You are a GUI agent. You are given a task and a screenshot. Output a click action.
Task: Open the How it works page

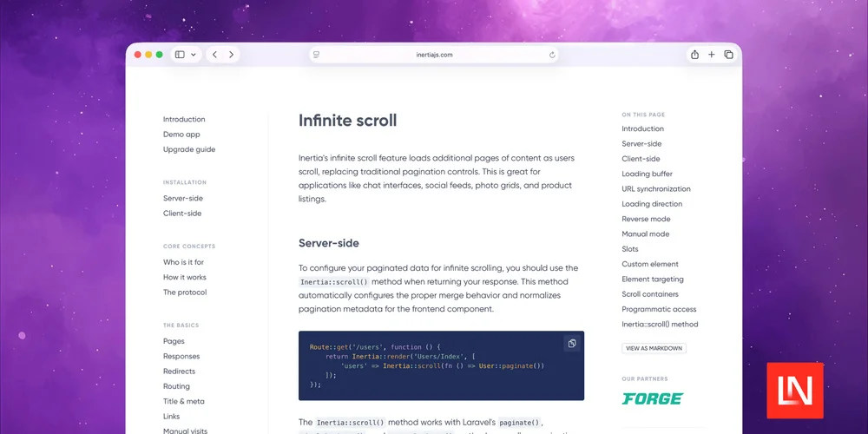click(184, 277)
